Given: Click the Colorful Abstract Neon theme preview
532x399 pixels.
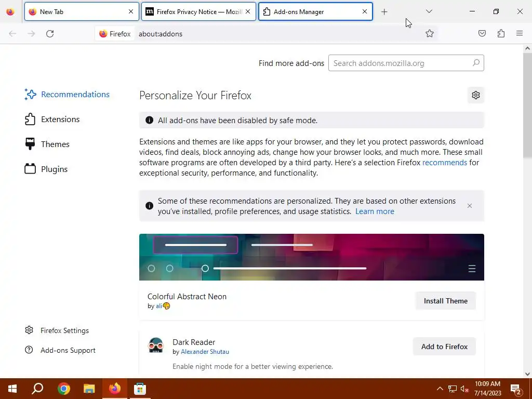Looking at the screenshot, I should coord(312,257).
